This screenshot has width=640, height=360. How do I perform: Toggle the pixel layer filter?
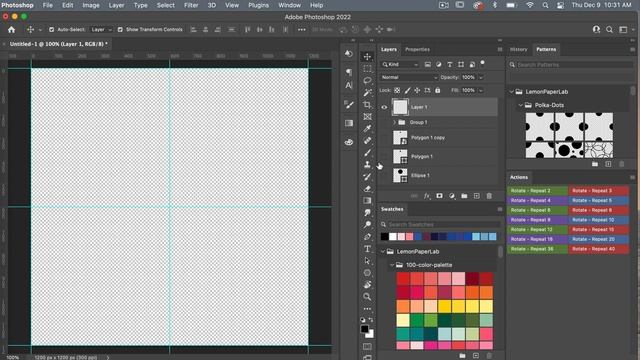(x=427, y=64)
